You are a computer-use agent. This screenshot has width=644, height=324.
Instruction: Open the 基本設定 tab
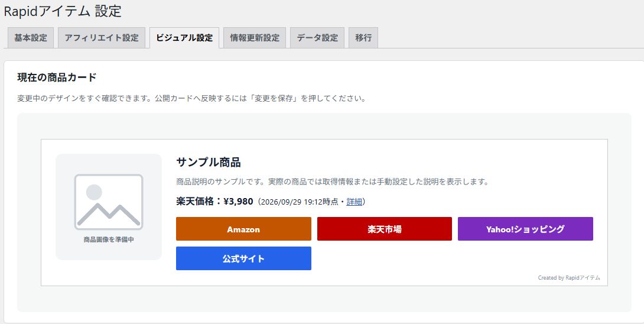pyautogui.click(x=31, y=38)
